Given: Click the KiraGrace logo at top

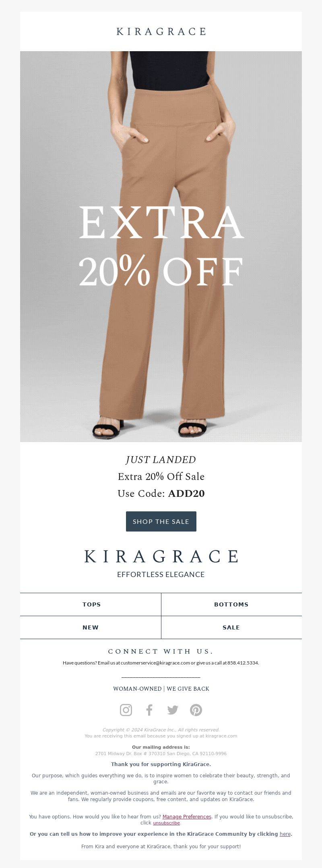Looking at the screenshot, I should point(161,31).
